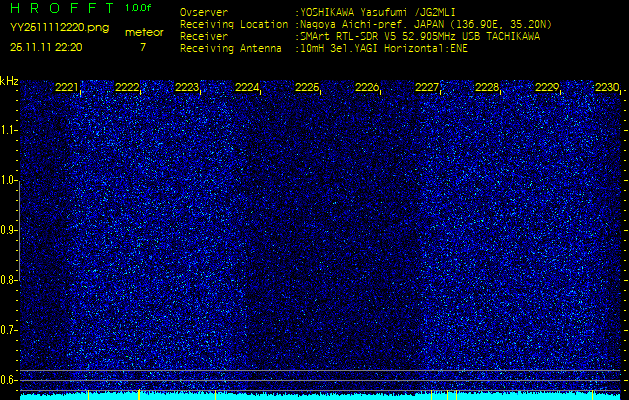Click the 2224 time axis label
The width and height of the screenshot is (629, 400).
247,87
